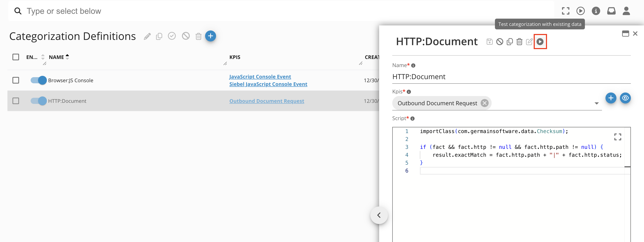Viewport: 644px width, 242px height.
Task: Click the trash icon in HTTP:Document panel
Action: tap(519, 42)
